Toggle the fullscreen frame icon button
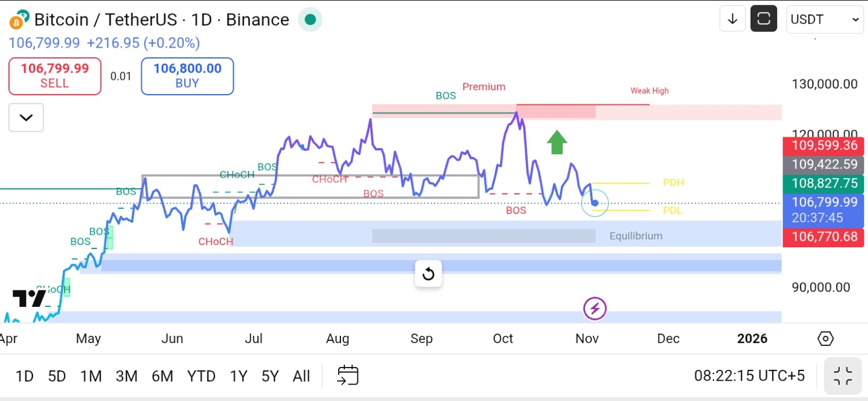Screen dimensions: 868x401 764,19
